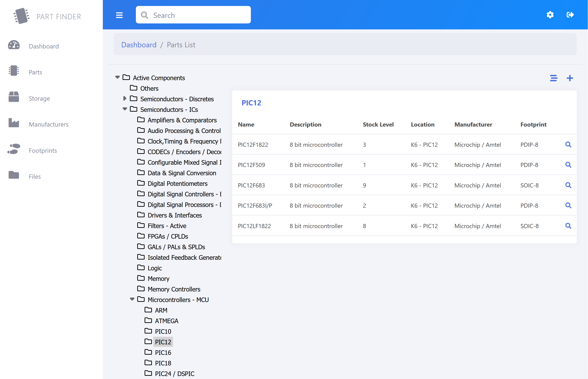
Task: Click magnifier icon for PIC12LF1822 row
Action: (x=568, y=226)
